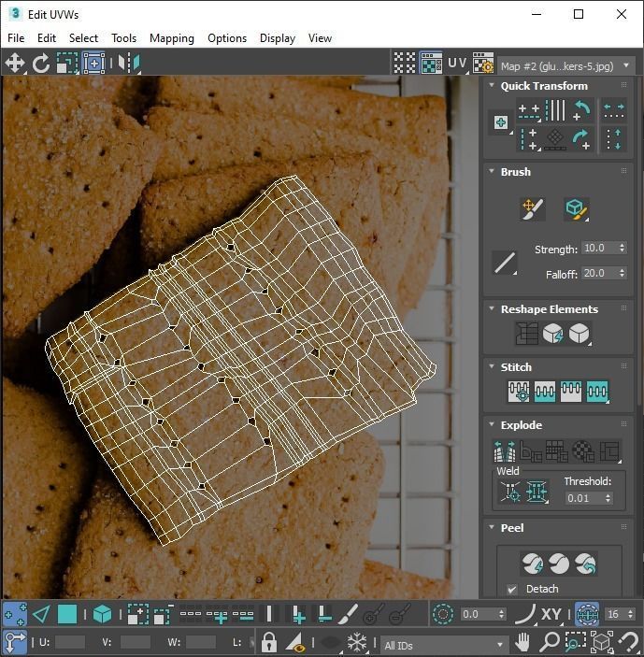The width and height of the screenshot is (644, 657).
Task: Toggle Select by Element mode
Action: pos(102,615)
